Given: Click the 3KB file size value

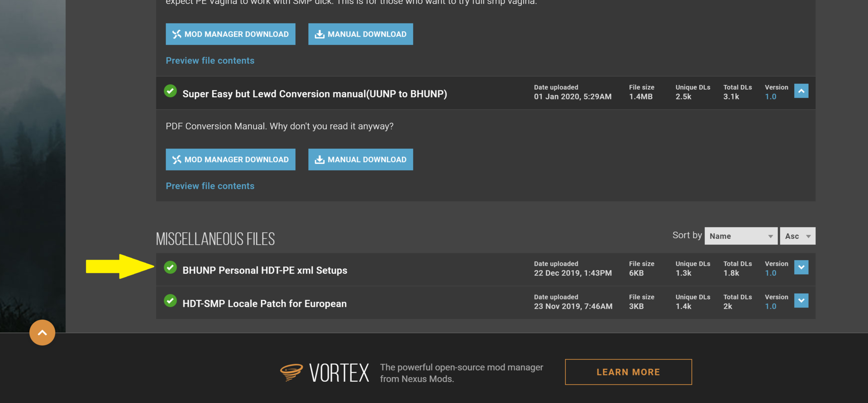Looking at the screenshot, I should (636, 307).
